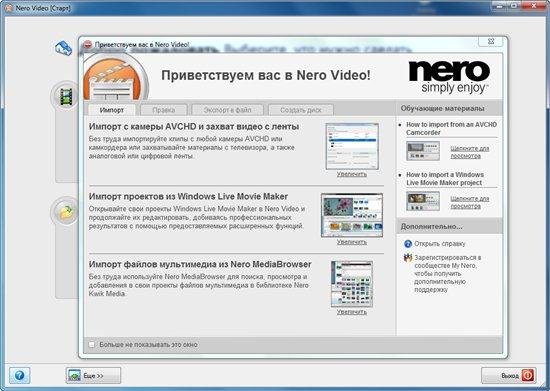550x391 pixels.
Task: Click the Обучающие материалы section header
Action: [443, 109]
